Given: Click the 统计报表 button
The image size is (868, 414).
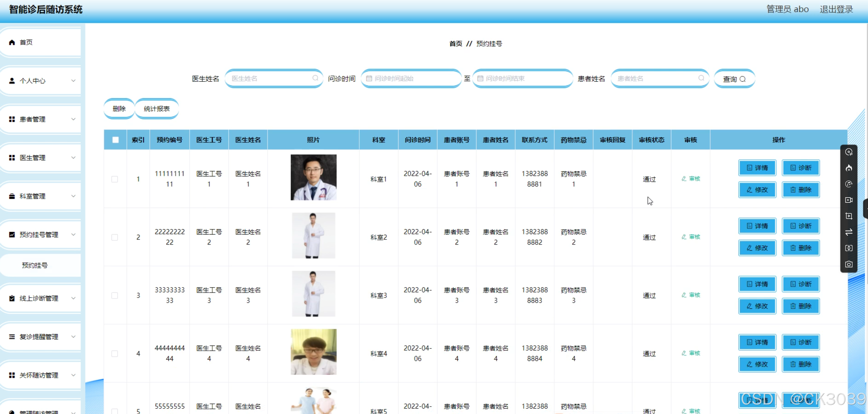Looking at the screenshot, I should pos(157,109).
